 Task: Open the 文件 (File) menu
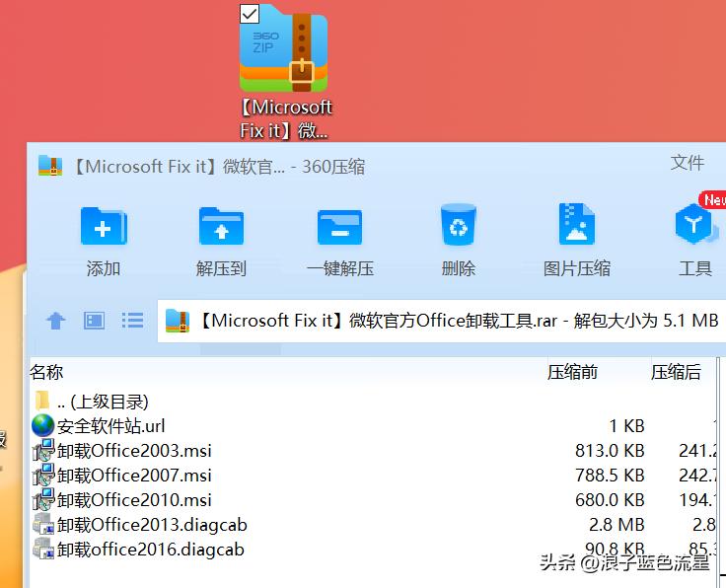coord(688,163)
